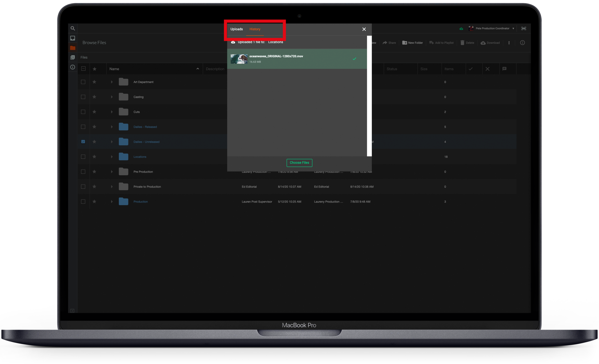Click the New Folder toolbar icon
The image size is (599, 364).
click(405, 43)
